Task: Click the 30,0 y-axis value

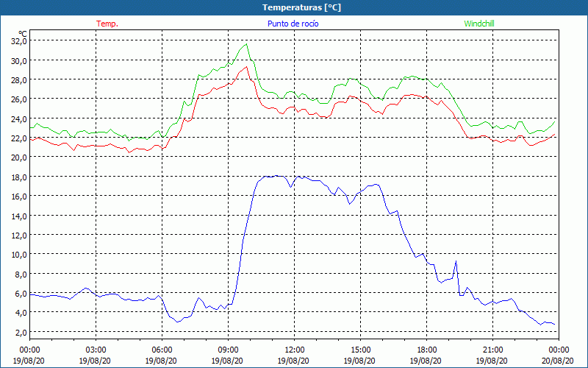Action: [x=19, y=61]
